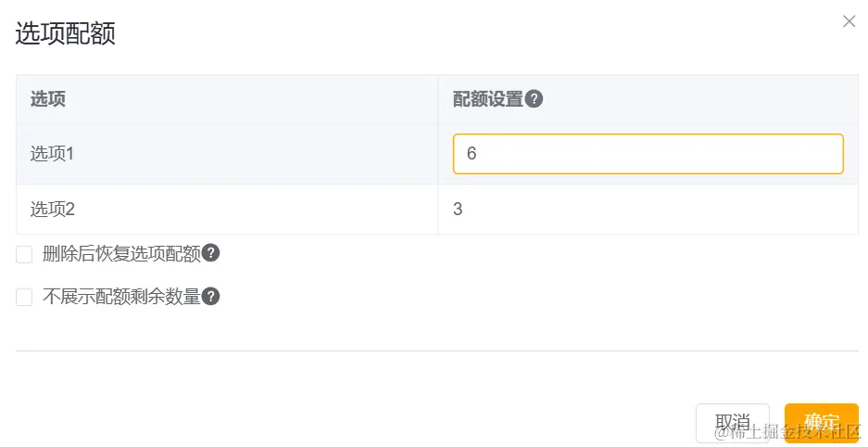Click help icon next to 删除后恢复选项配额
Screen dimensions: 868x447
click(211, 253)
